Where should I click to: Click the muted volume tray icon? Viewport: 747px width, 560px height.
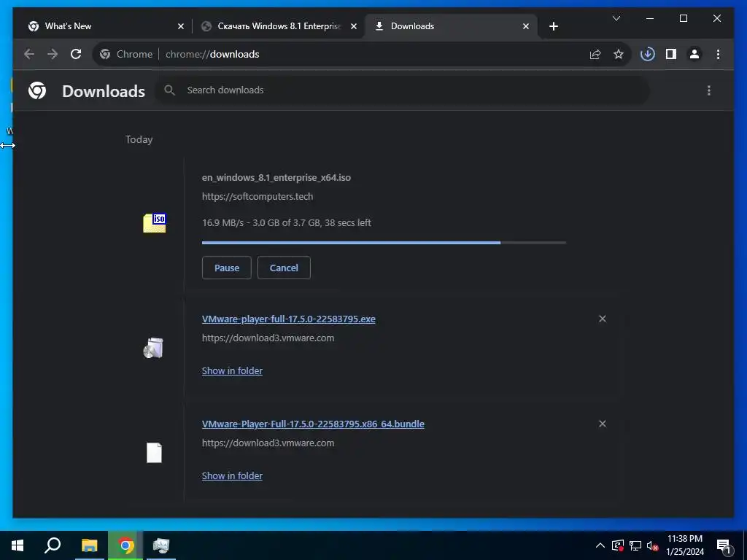click(x=652, y=545)
